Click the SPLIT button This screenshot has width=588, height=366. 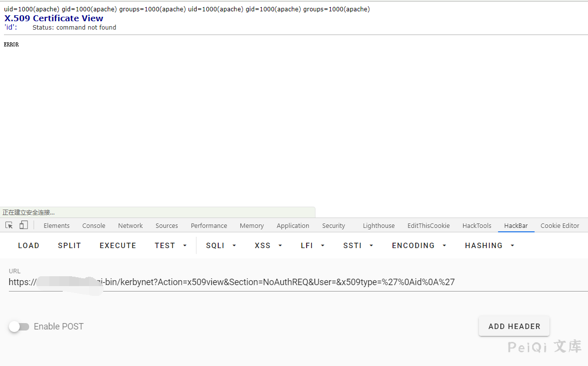click(x=69, y=246)
